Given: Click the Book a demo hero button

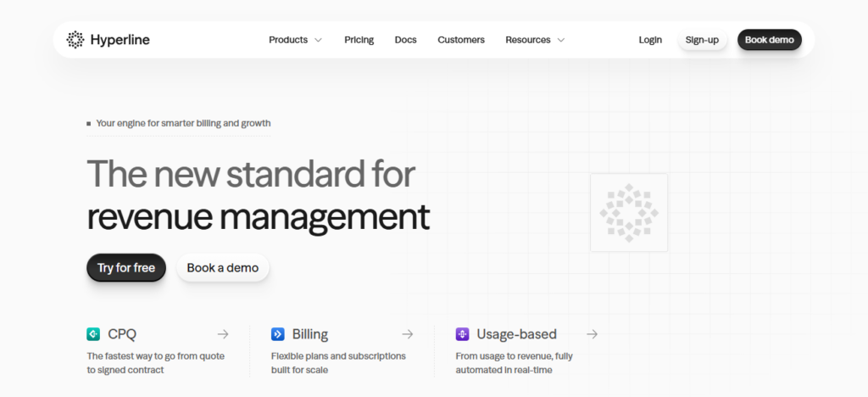Looking at the screenshot, I should [x=223, y=268].
